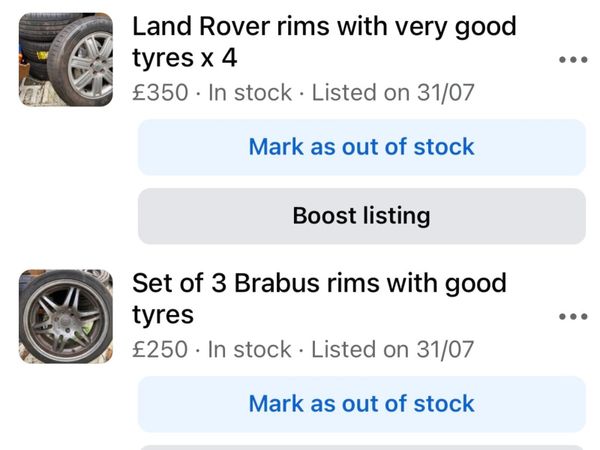The image size is (600, 450).
Task: Open three-dot menu for Brabus rims listing
Action: pos(573,316)
